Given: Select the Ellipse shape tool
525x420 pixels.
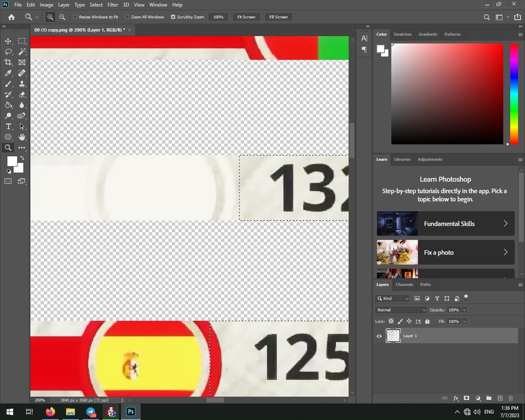Looking at the screenshot, I should [x=8, y=137].
